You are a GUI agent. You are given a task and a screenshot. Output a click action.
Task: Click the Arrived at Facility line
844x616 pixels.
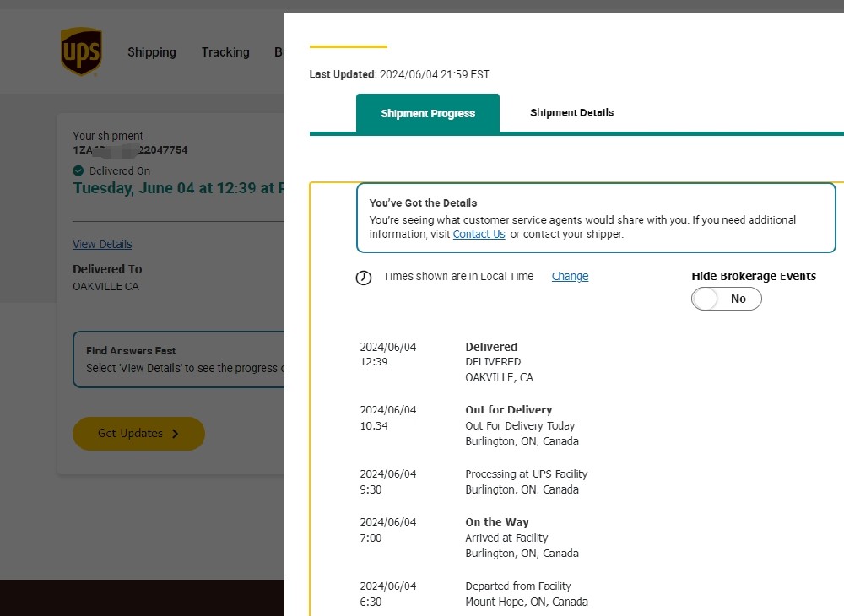coord(506,538)
